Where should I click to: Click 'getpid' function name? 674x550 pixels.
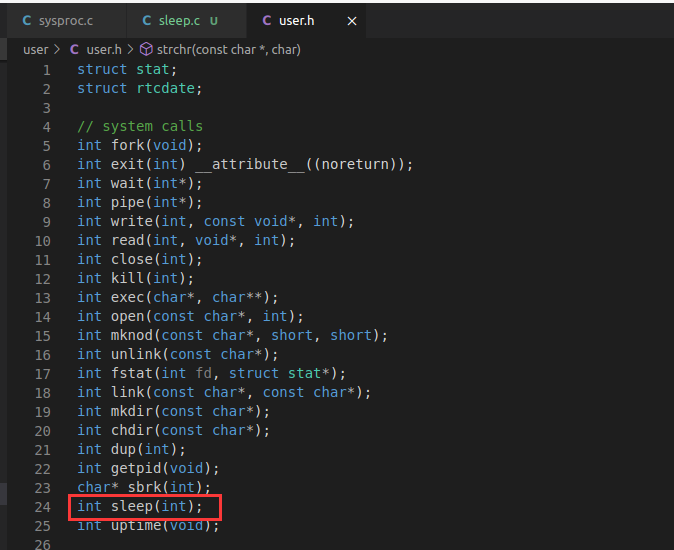point(136,468)
